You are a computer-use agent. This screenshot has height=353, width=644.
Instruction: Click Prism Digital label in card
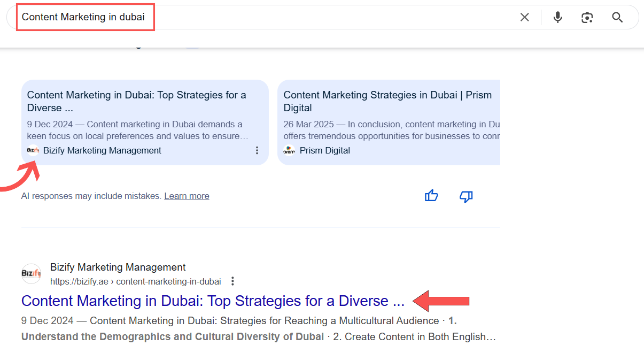click(x=325, y=150)
